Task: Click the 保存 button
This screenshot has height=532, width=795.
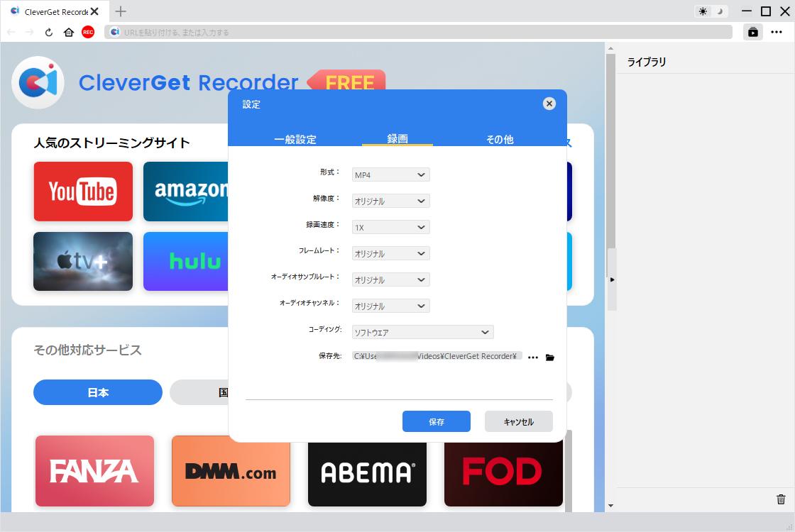Action: pos(437,421)
